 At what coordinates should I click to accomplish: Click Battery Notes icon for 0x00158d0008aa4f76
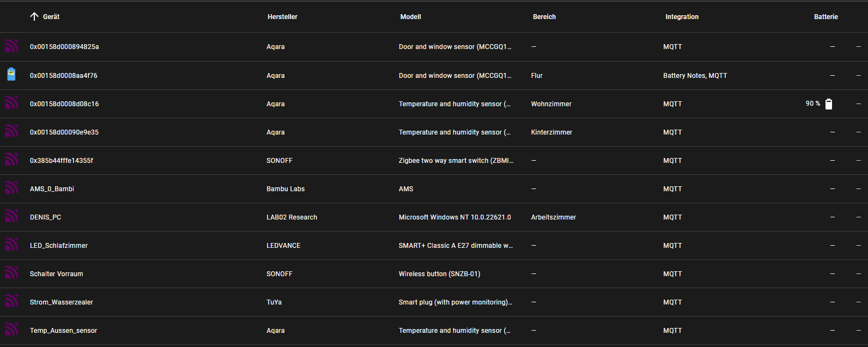pos(11,75)
